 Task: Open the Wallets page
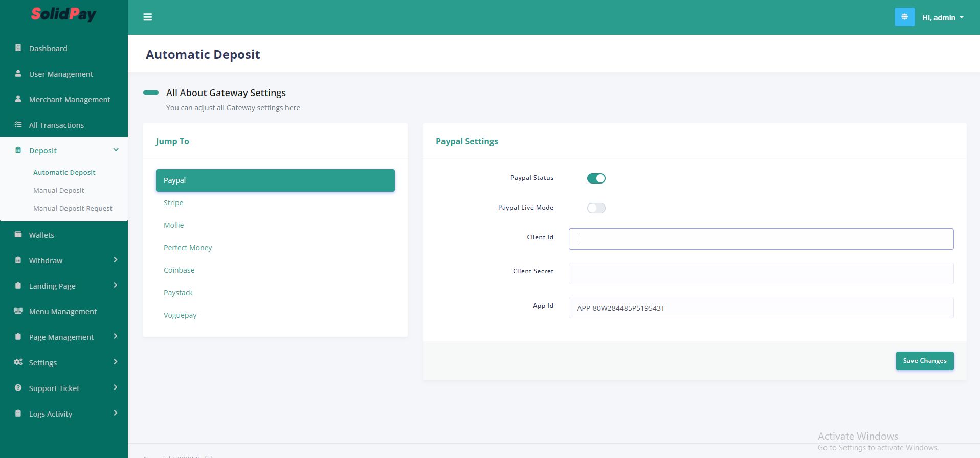[41, 235]
